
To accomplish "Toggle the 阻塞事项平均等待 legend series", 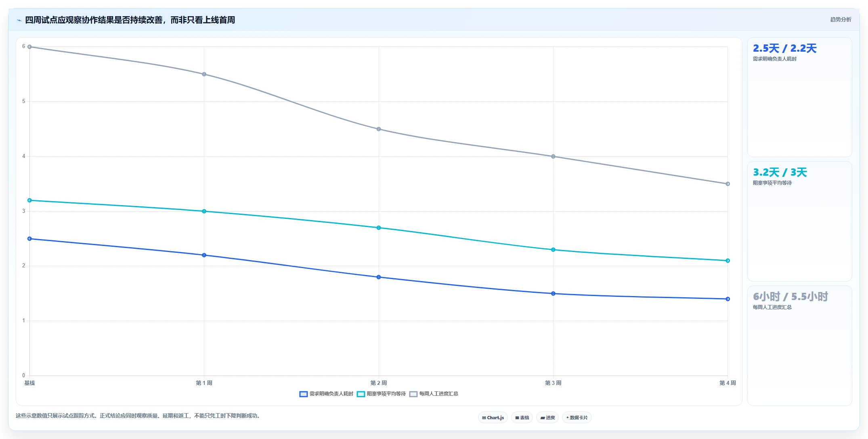I will pyautogui.click(x=381, y=394).
